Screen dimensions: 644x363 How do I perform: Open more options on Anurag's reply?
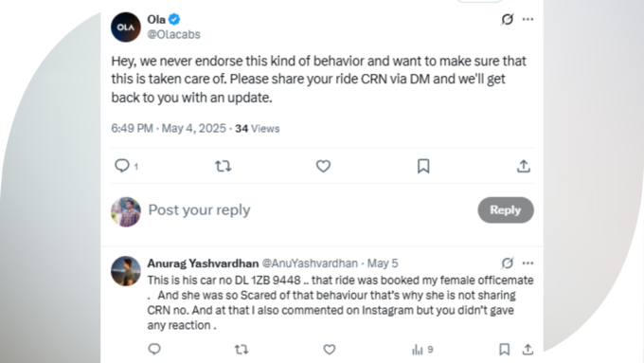point(528,263)
